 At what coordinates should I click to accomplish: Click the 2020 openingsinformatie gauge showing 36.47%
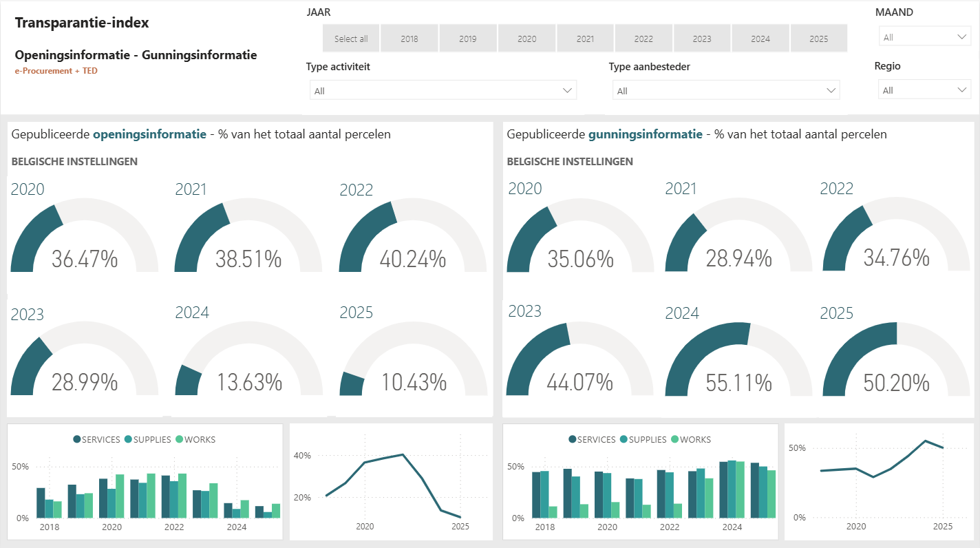[x=85, y=235]
